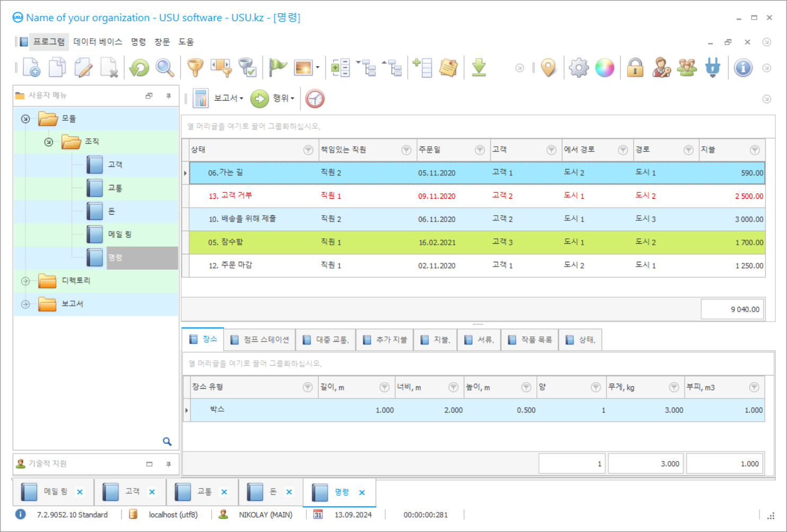
Task: Click the red clock timer icon
Action: [315, 99]
